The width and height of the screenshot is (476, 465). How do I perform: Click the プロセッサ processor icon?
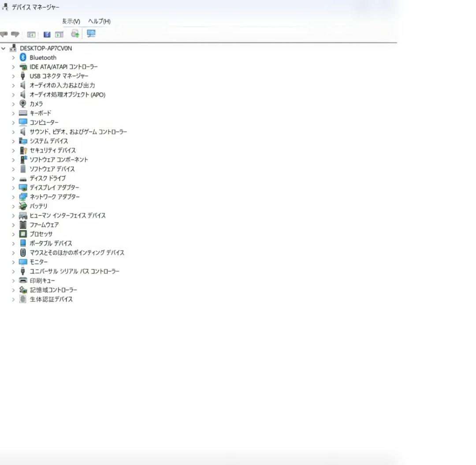coord(23,234)
